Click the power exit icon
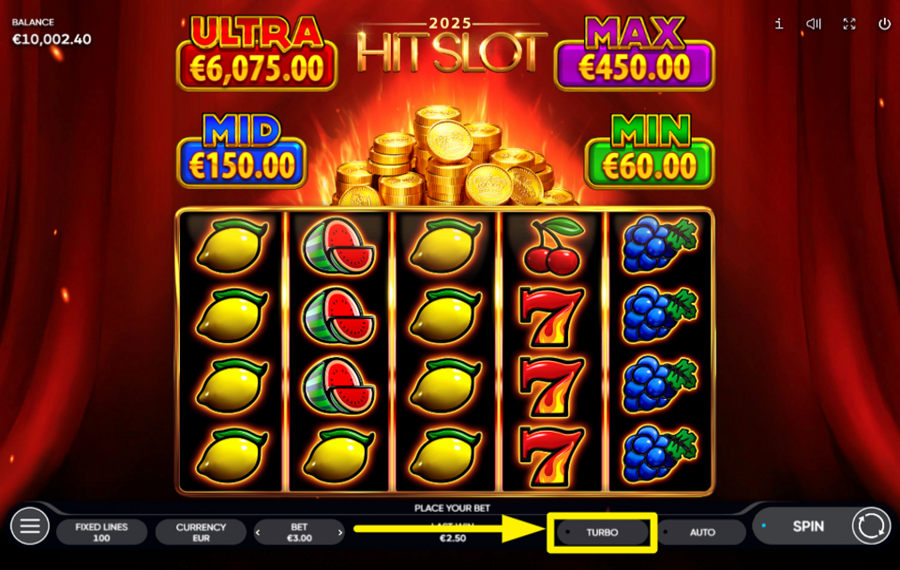The image size is (900, 570). [884, 24]
